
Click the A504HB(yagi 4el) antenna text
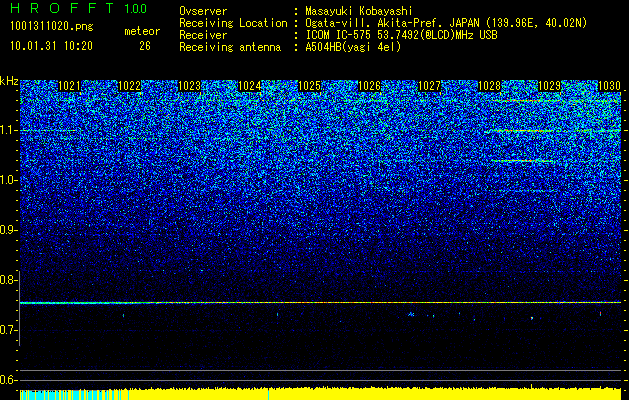(353, 47)
